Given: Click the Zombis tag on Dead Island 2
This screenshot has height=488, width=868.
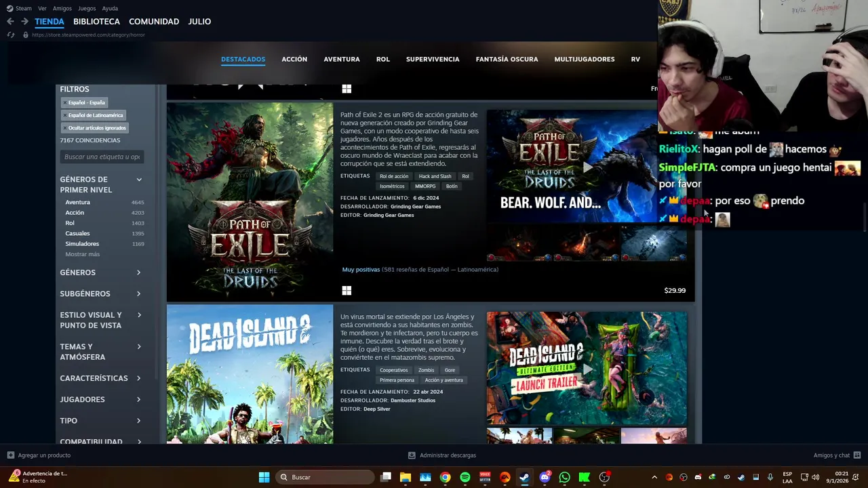Looking at the screenshot, I should (x=426, y=370).
